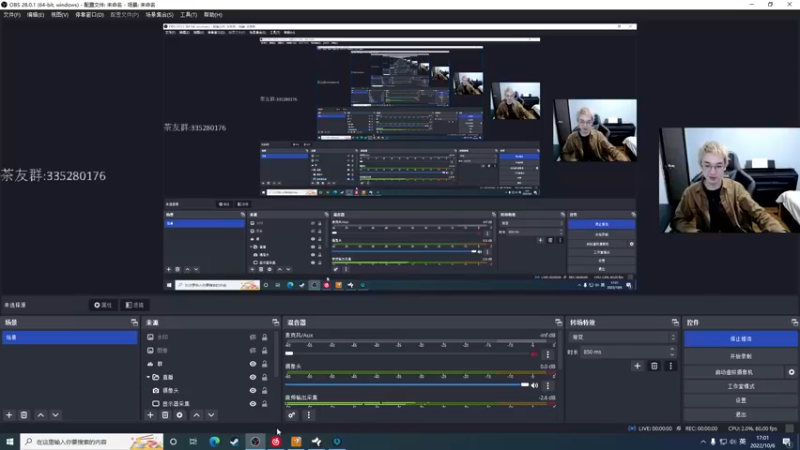Toggle the lock on the 摄像头 source

pos(264,390)
